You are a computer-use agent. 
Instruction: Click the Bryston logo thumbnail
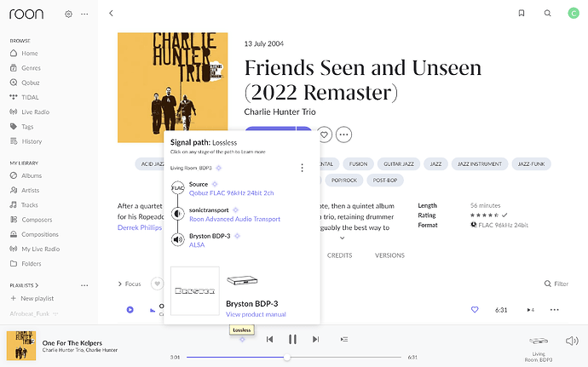(x=195, y=291)
